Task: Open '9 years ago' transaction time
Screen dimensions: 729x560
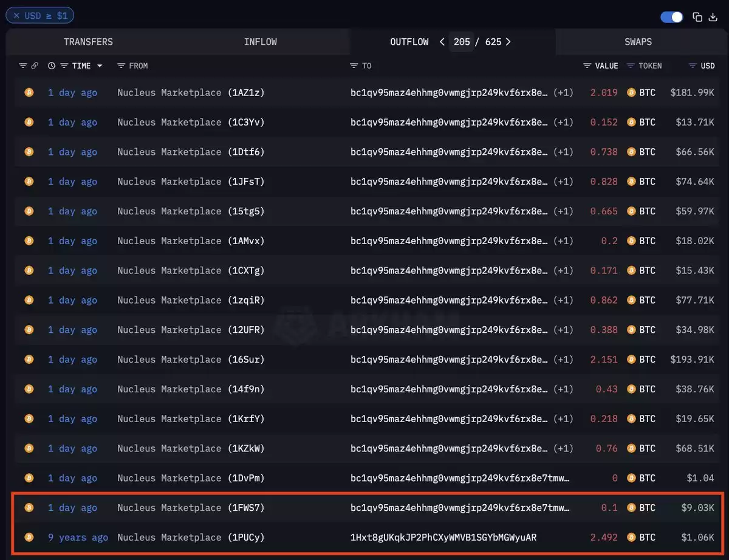Action: [x=78, y=538]
